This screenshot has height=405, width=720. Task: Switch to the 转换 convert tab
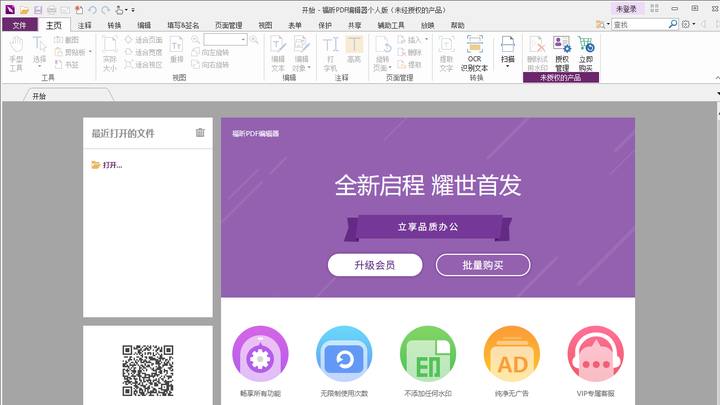coord(114,25)
